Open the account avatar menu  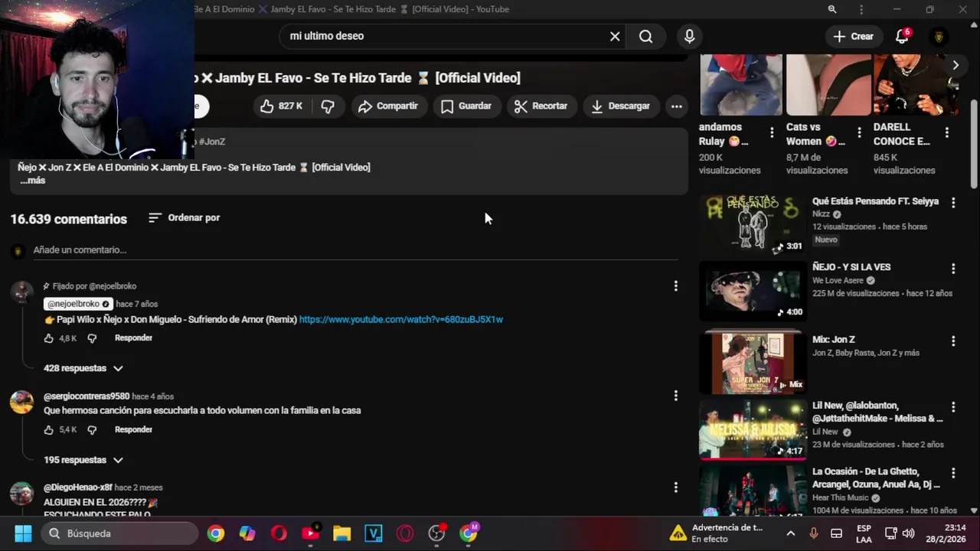939,36
